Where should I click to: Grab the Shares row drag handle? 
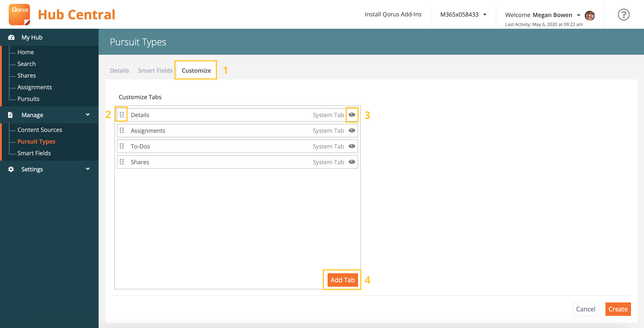click(x=122, y=162)
